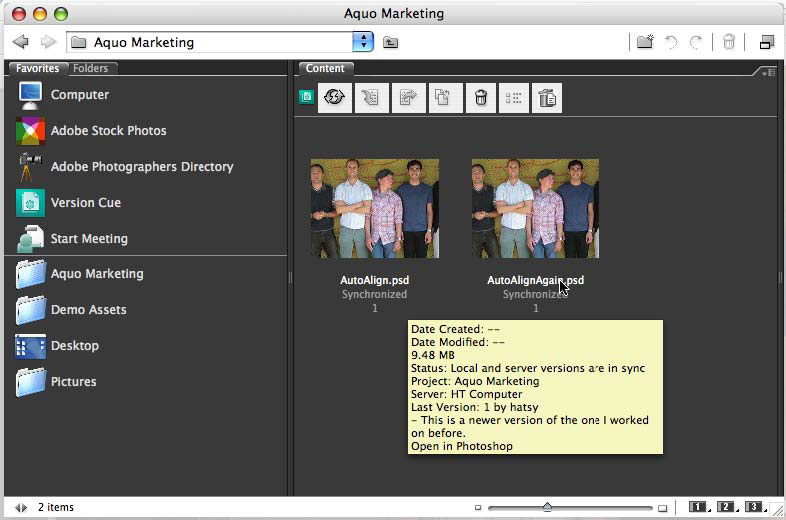The width and height of the screenshot is (786, 520).
Task: Click the smaller thumbnail size button
Action: tap(478, 507)
